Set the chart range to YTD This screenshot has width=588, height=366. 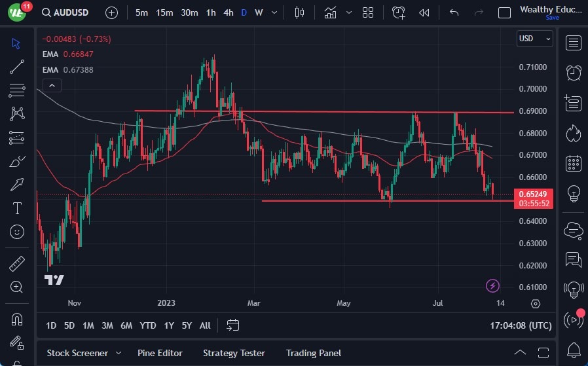[x=148, y=325]
